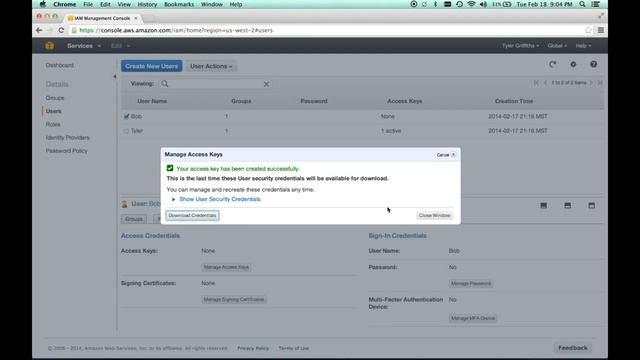The image size is (640, 360).
Task: Open the settings gear icon
Action: [x=573, y=64]
